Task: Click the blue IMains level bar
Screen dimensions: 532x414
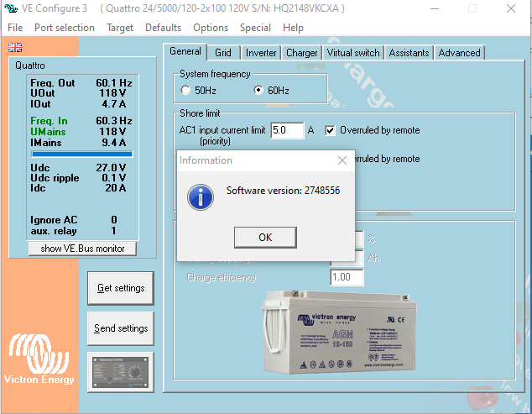Action: click(x=81, y=155)
